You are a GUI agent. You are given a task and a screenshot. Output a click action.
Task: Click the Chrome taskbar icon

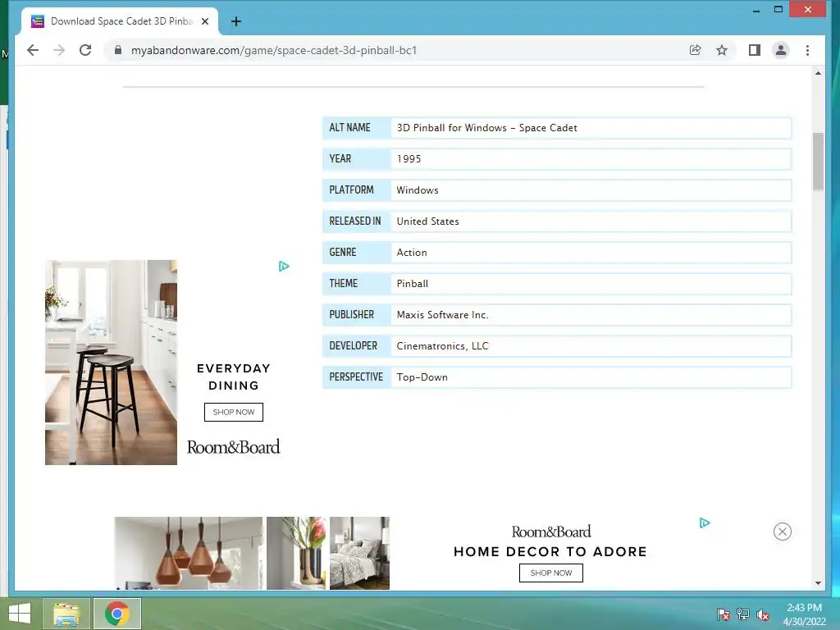point(117,614)
